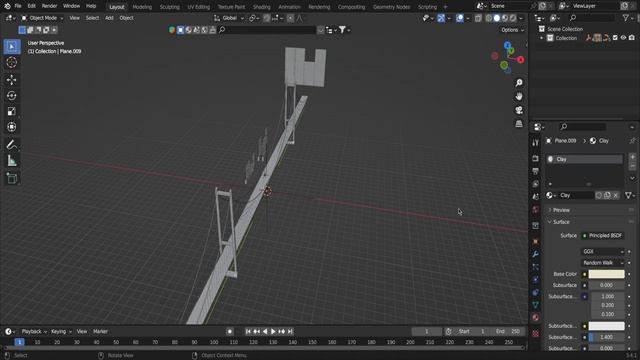Screen dimensions: 640x360
Task: Open the Render menu
Action: click(x=49, y=6)
